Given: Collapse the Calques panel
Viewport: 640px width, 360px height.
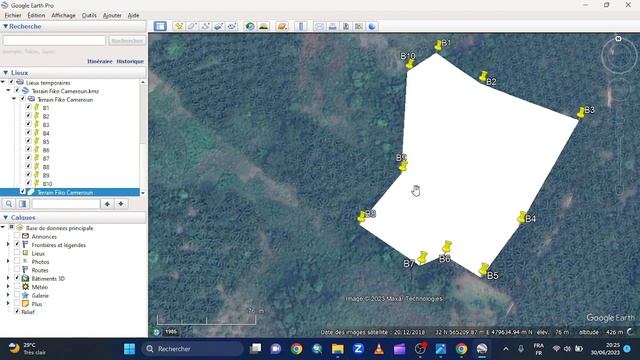Looking at the screenshot, I should tap(5, 218).
